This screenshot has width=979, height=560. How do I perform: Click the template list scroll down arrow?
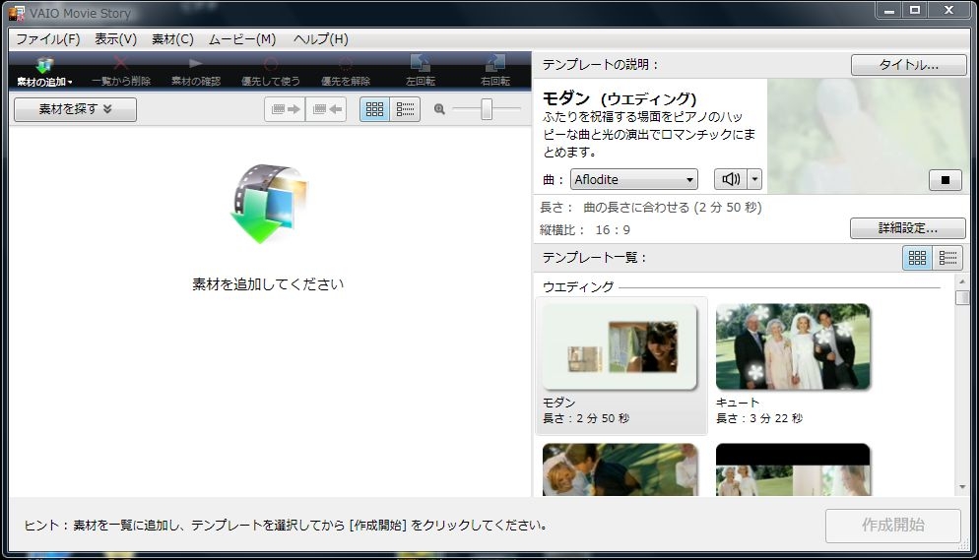[962, 487]
